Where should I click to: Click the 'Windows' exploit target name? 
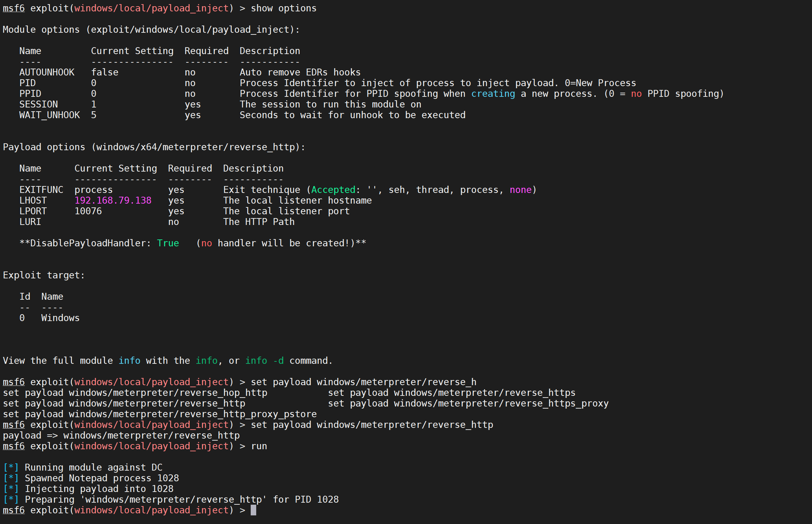pyautogui.click(x=60, y=318)
